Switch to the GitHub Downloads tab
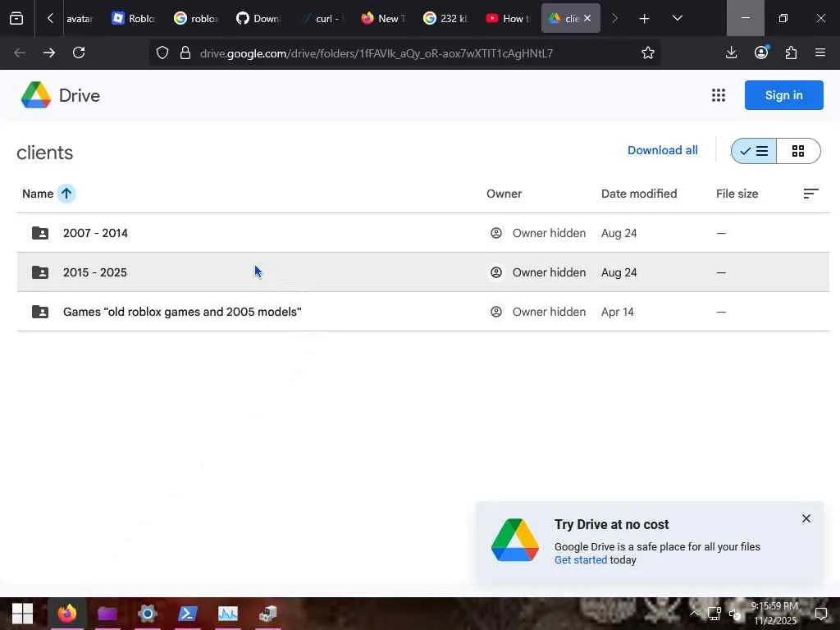Viewport: 840px width, 630px height. (x=258, y=18)
